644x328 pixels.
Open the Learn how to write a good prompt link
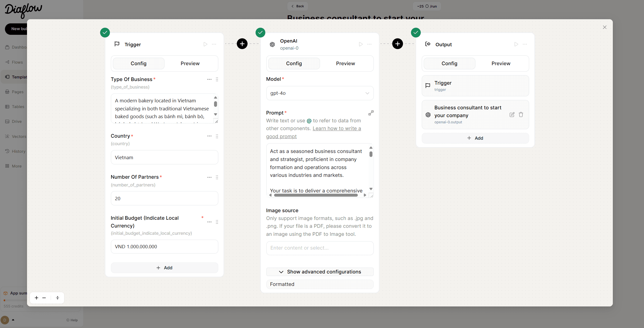[x=336, y=129]
